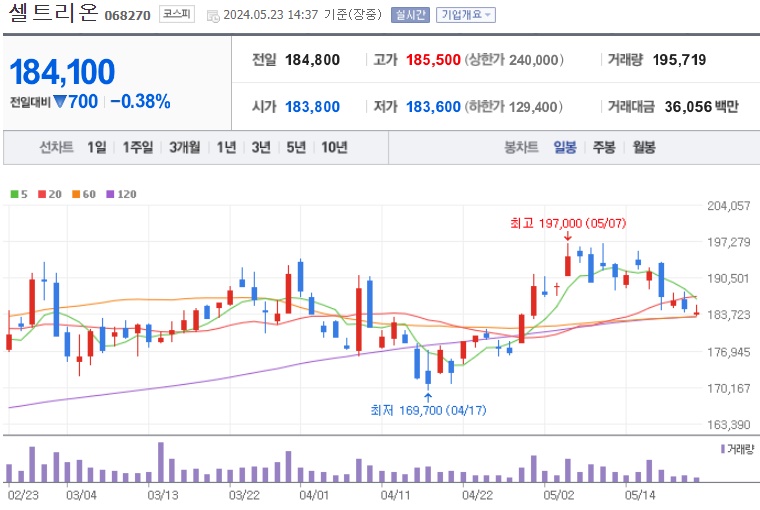
Task: Click the current price 184,100
Action: [62, 72]
